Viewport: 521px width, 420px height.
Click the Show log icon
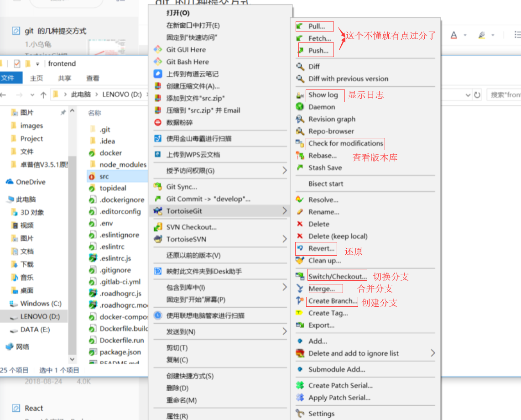pyautogui.click(x=300, y=95)
